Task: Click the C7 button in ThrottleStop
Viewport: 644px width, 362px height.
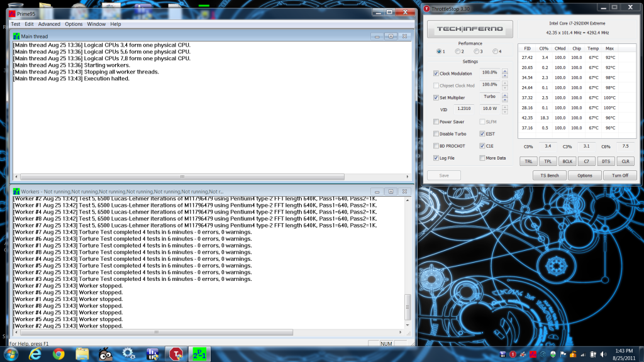Action: tap(587, 162)
